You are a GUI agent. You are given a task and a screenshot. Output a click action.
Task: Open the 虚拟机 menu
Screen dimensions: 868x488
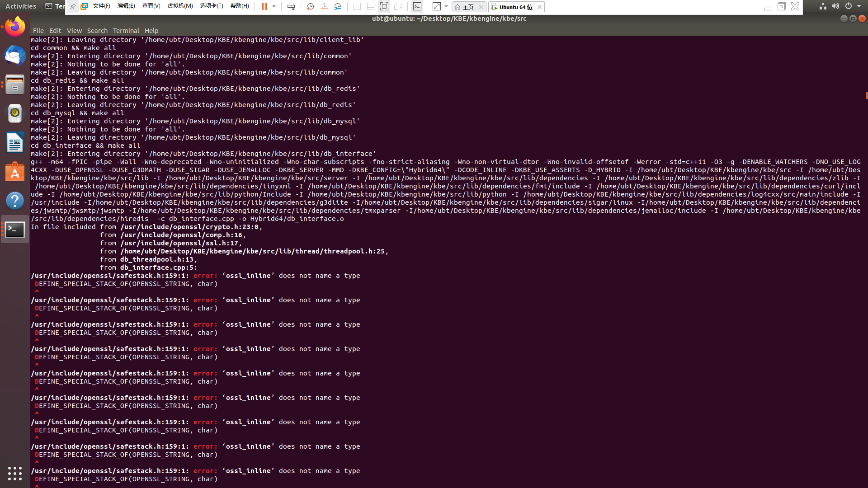coord(180,6)
